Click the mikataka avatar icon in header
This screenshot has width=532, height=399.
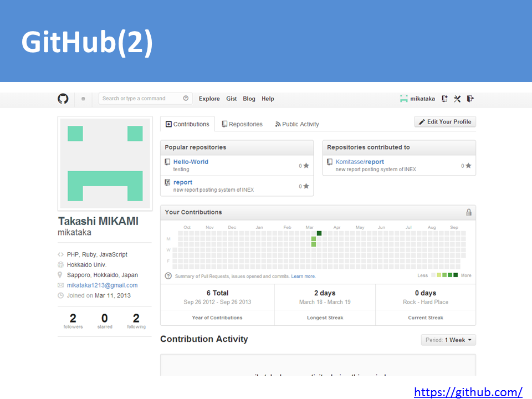[x=404, y=99]
